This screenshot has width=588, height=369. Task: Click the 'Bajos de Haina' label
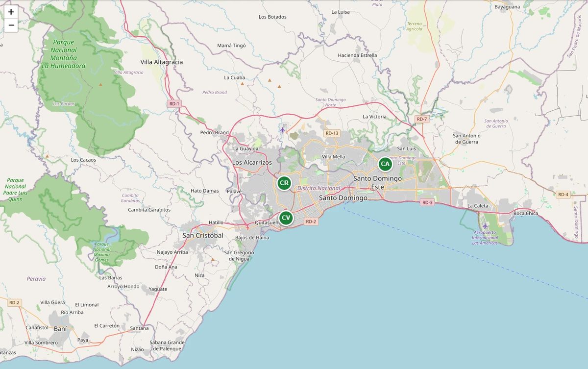point(251,238)
